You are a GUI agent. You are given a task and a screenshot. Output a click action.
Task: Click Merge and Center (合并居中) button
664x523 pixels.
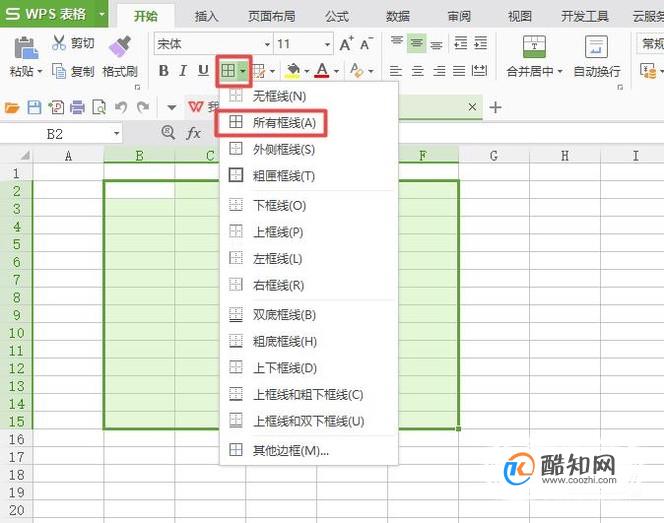[534, 57]
